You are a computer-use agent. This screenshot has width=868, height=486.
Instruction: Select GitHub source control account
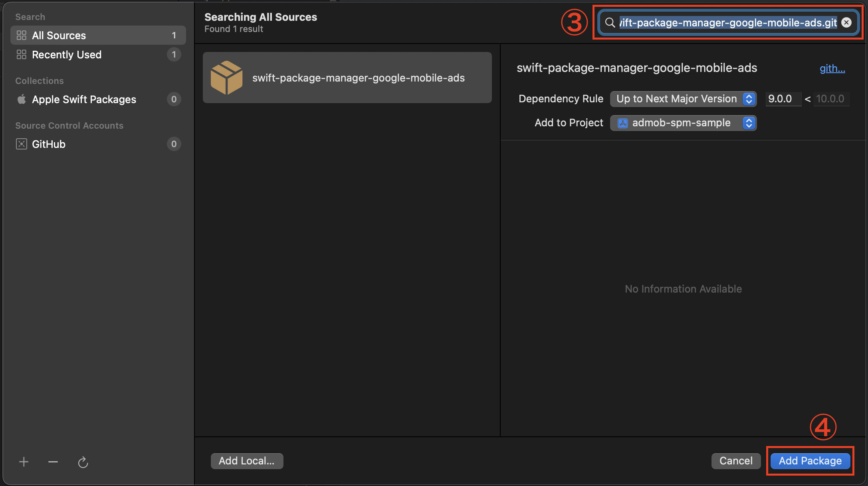click(x=49, y=144)
